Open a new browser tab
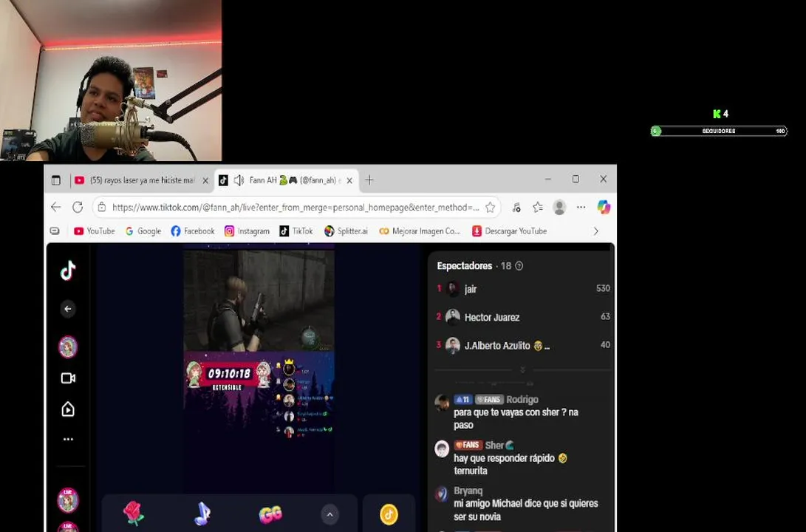Viewport: 806px width, 532px height. pos(369,180)
